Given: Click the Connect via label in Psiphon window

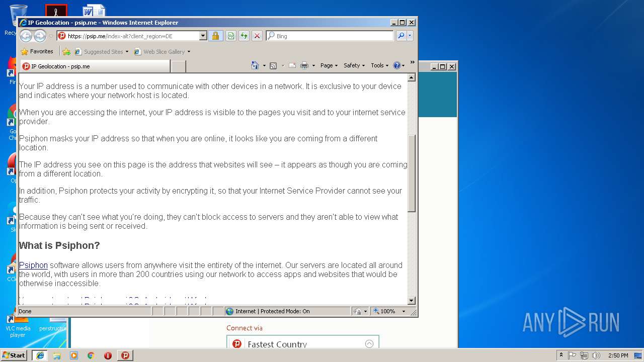Looking at the screenshot, I should [245, 328].
